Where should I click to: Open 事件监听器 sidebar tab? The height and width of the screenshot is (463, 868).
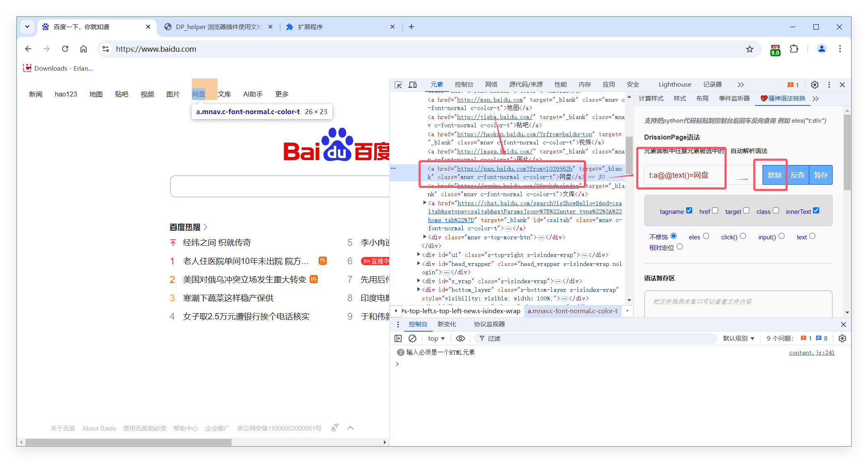click(734, 99)
